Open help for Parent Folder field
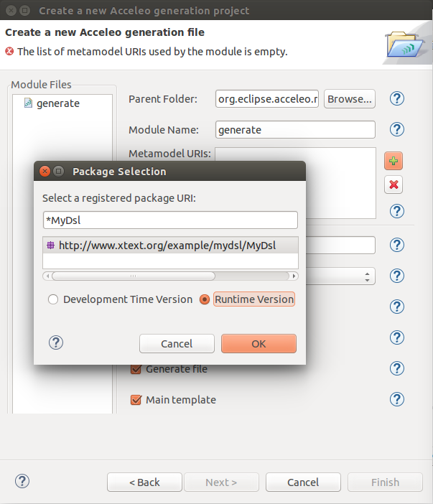 click(397, 99)
